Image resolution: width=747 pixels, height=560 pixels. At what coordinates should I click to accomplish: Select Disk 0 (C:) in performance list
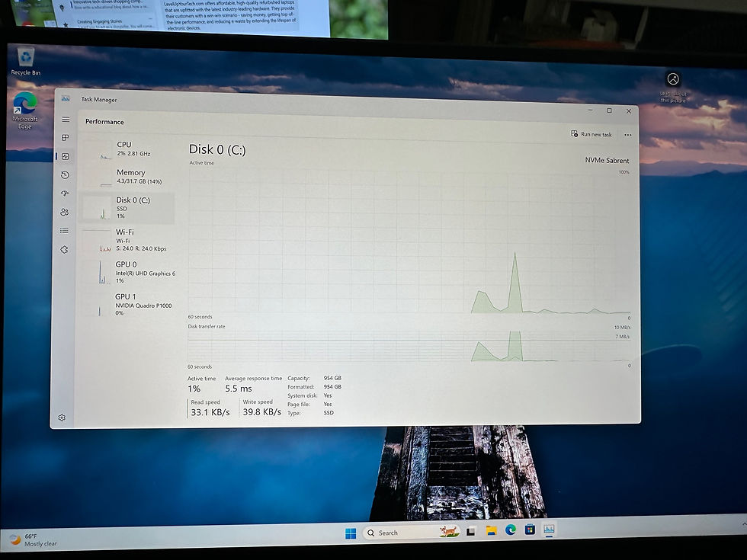pyautogui.click(x=127, y=207)
